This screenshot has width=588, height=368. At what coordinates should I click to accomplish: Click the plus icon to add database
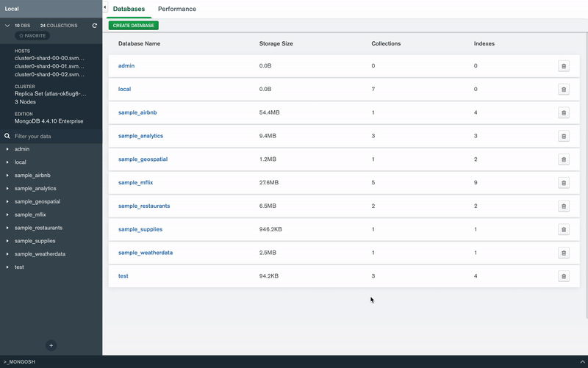click(51, 345)
